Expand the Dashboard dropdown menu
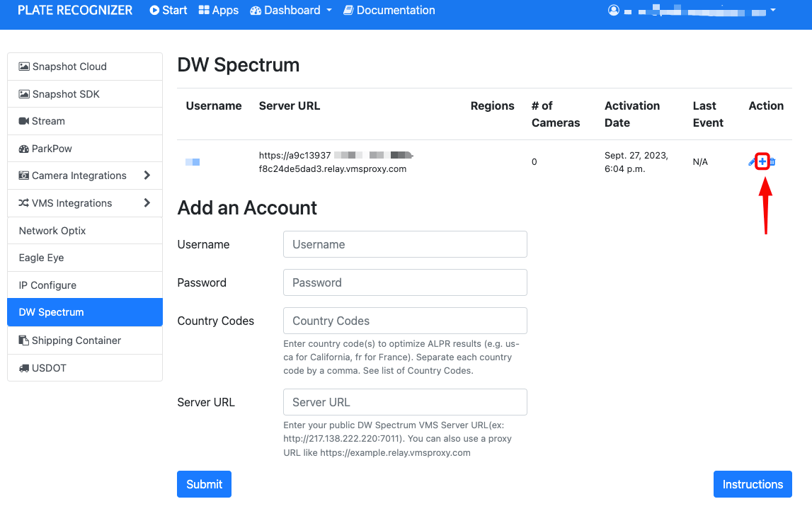812x516 pixels. 290,10
